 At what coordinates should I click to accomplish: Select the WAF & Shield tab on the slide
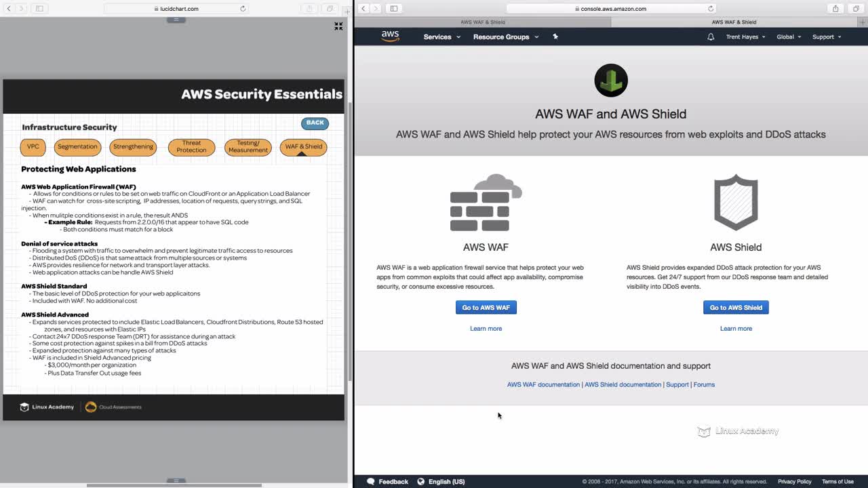point(303,147)
